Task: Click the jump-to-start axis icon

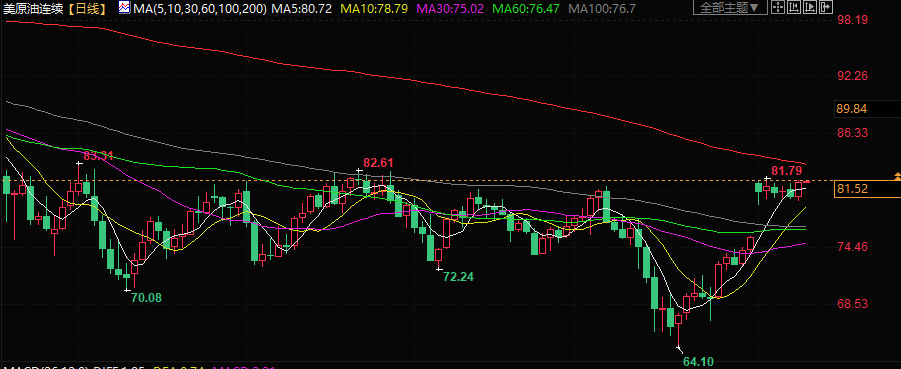Action: click(794, 7)
